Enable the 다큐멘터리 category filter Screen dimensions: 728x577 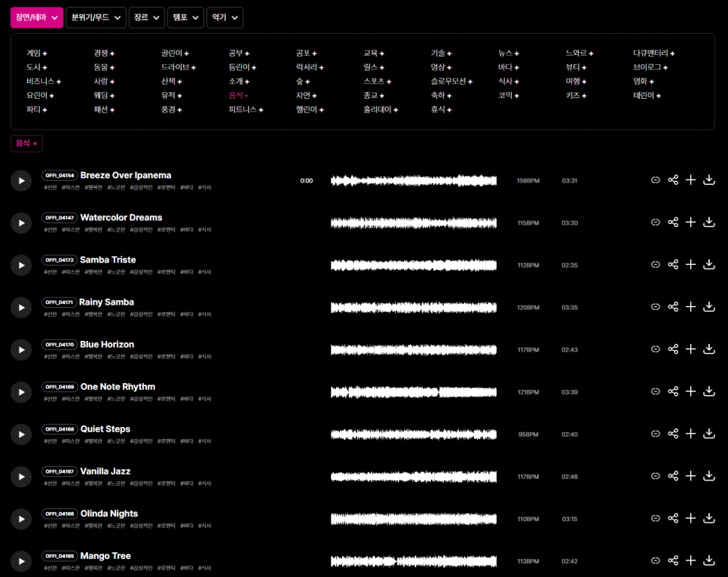coord(653,54)
